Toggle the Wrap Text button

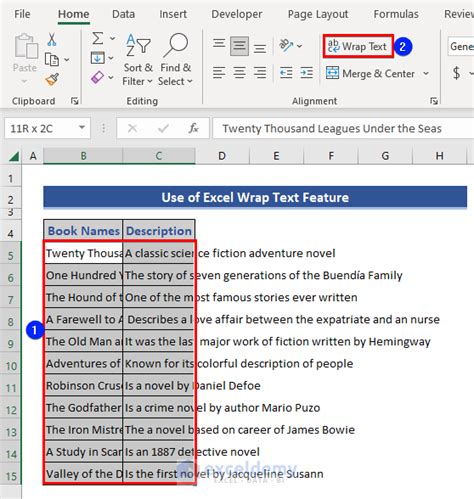tap(358, 46)
